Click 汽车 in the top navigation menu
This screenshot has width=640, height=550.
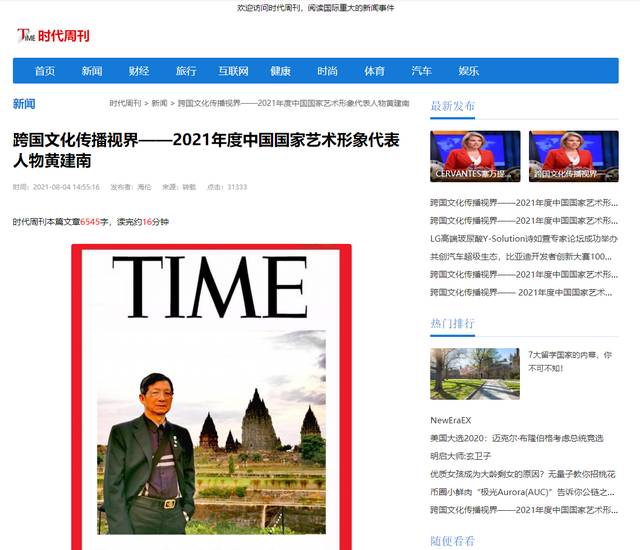(421, 71)
